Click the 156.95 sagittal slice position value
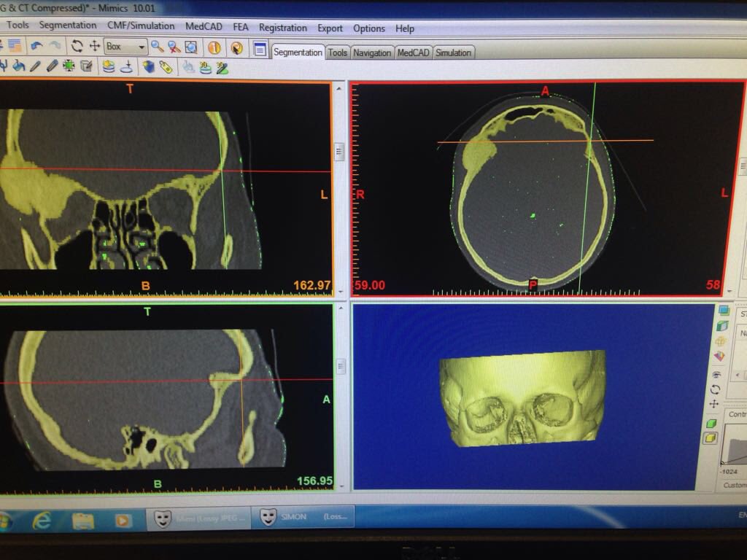 point(314,481)
